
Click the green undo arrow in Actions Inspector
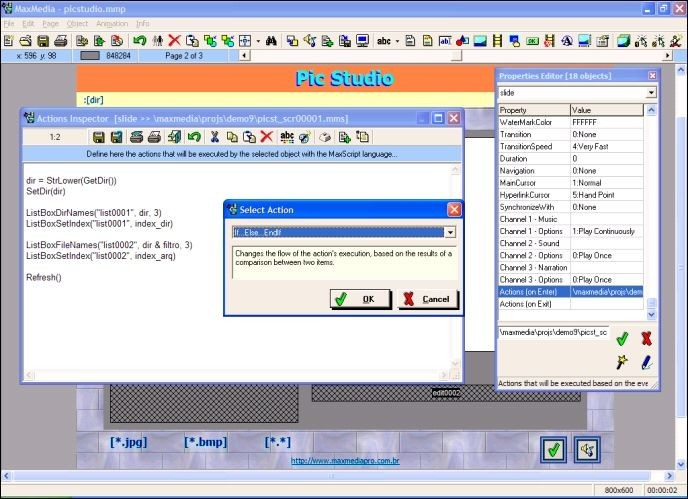pos(194,137)
